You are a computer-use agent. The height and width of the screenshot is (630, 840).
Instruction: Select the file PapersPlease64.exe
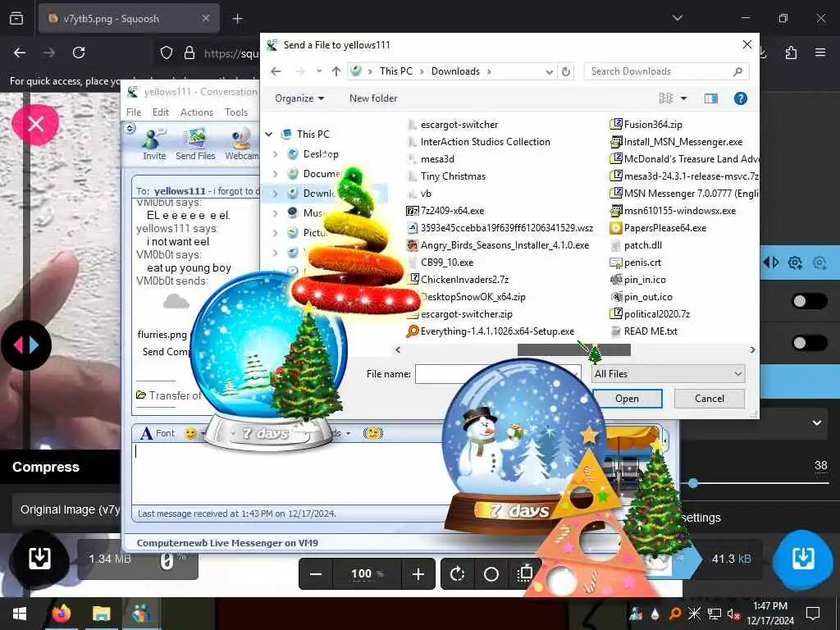tap(659, 228)
